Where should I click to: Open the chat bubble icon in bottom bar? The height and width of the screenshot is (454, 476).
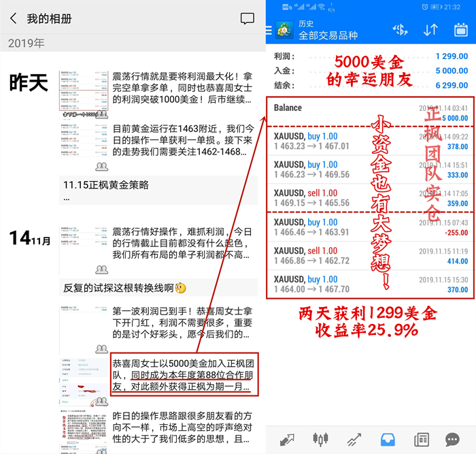pos(453,439)
